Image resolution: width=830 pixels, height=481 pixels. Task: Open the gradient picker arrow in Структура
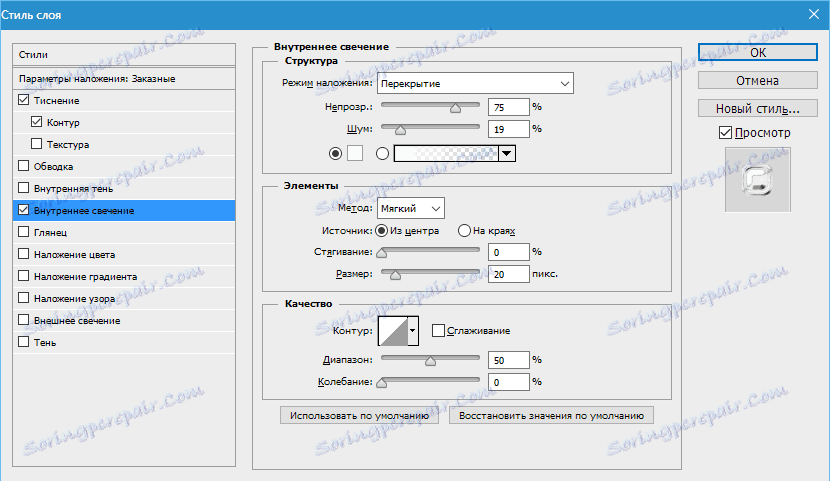[x=507, y=153]
